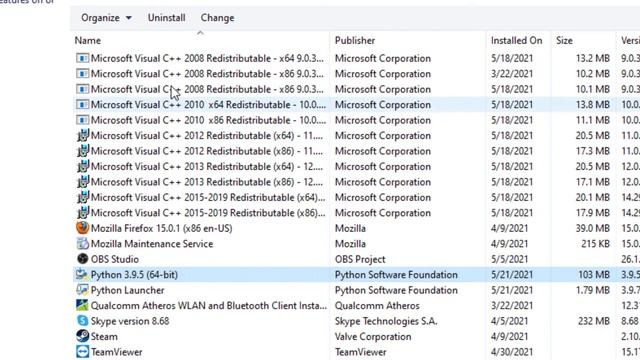Select Skype version 8.68 name text

[130, 321]
